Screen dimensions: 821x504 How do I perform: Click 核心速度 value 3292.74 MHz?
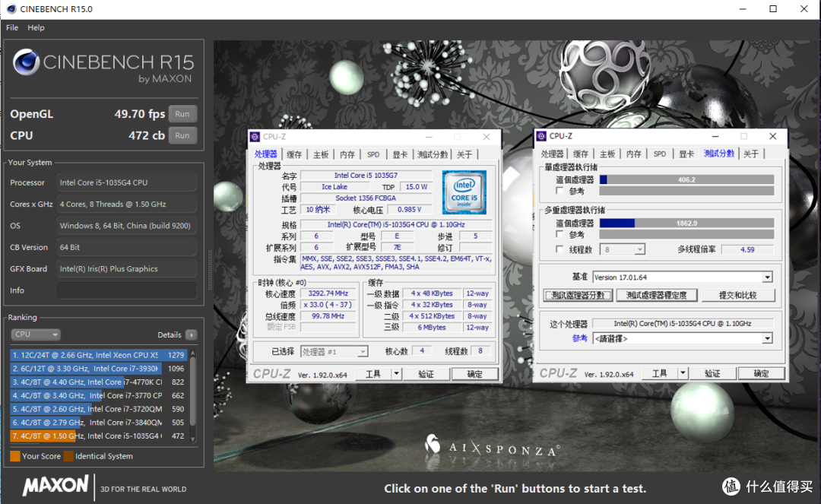point(328,293)
